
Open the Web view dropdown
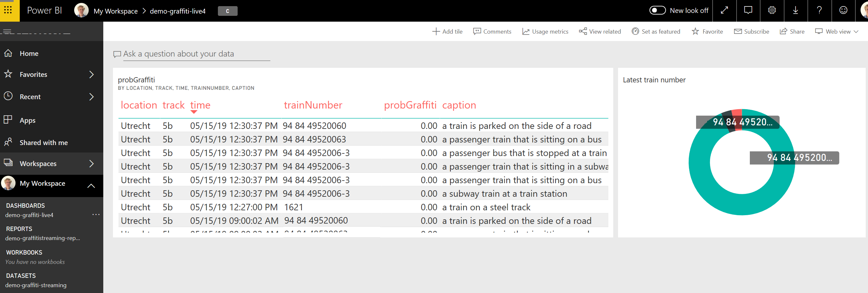tap(837, 32)
